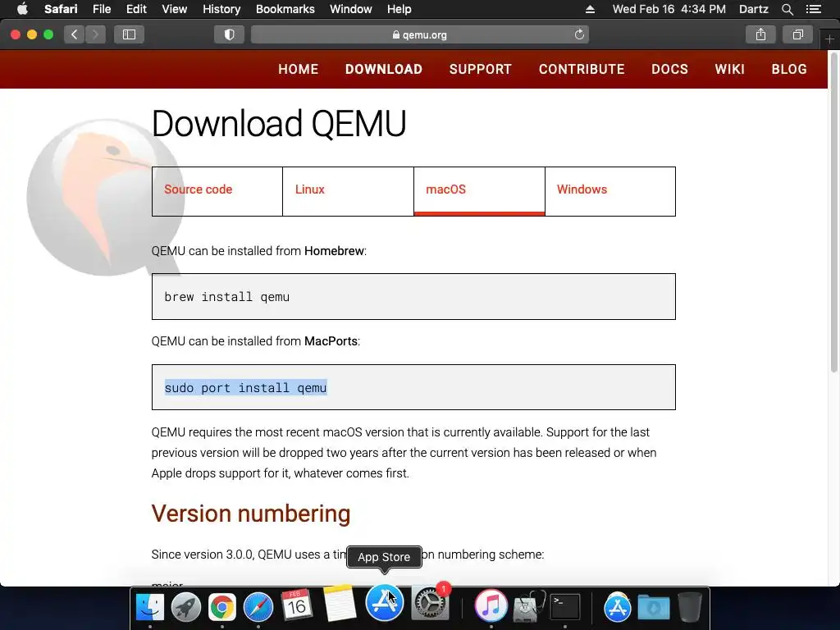Open Finder from the Dock
The height and width of the screenshot is (630, 840).
(x=150, y=606)
